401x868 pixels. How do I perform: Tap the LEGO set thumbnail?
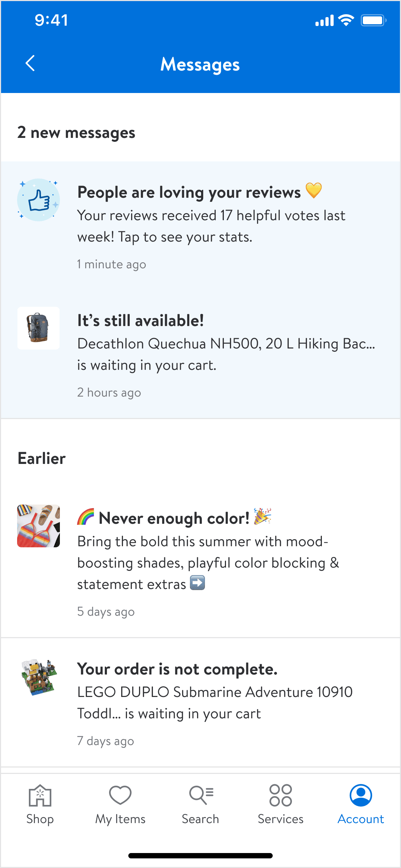(38, 677)
